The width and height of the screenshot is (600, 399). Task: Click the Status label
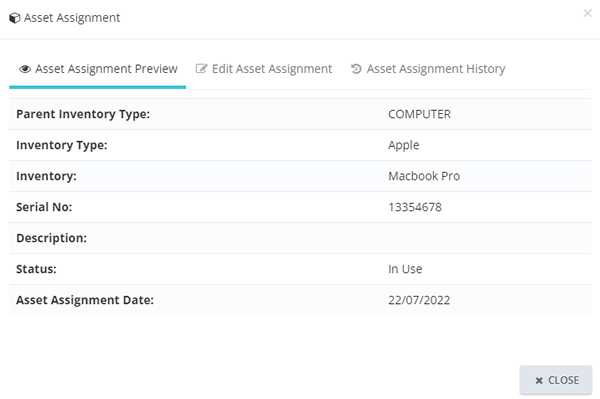coord(36,269)
